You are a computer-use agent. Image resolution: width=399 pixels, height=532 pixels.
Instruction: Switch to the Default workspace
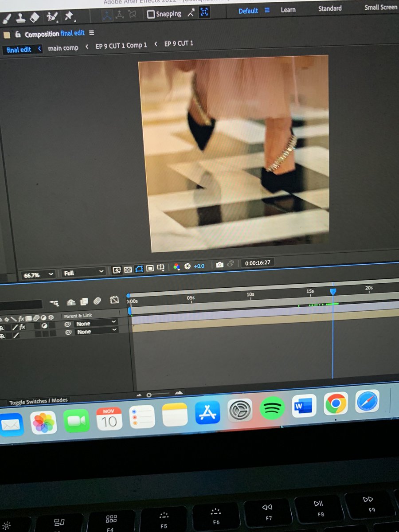pos(248,11)
